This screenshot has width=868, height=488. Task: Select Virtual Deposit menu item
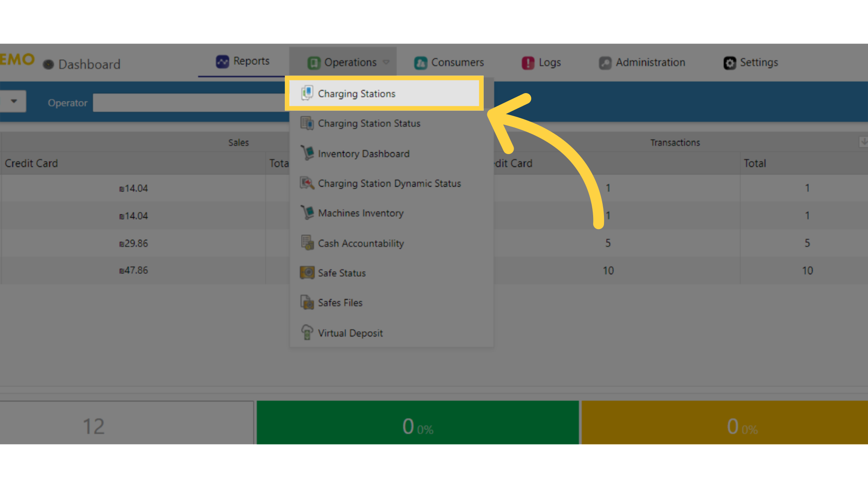[392, 333]
